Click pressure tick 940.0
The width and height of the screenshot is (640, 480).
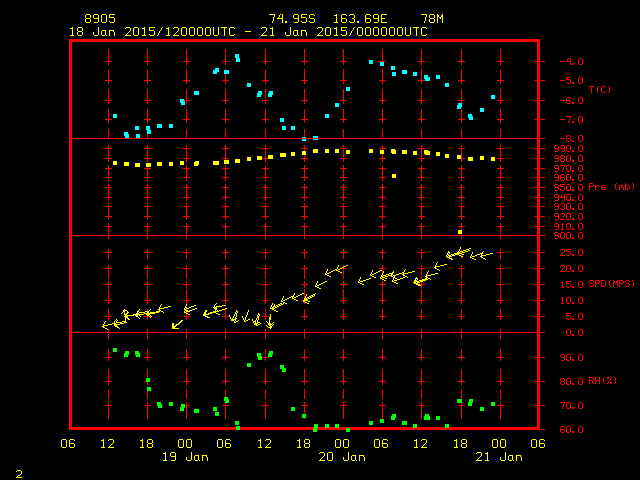click(x=569, y=198)
